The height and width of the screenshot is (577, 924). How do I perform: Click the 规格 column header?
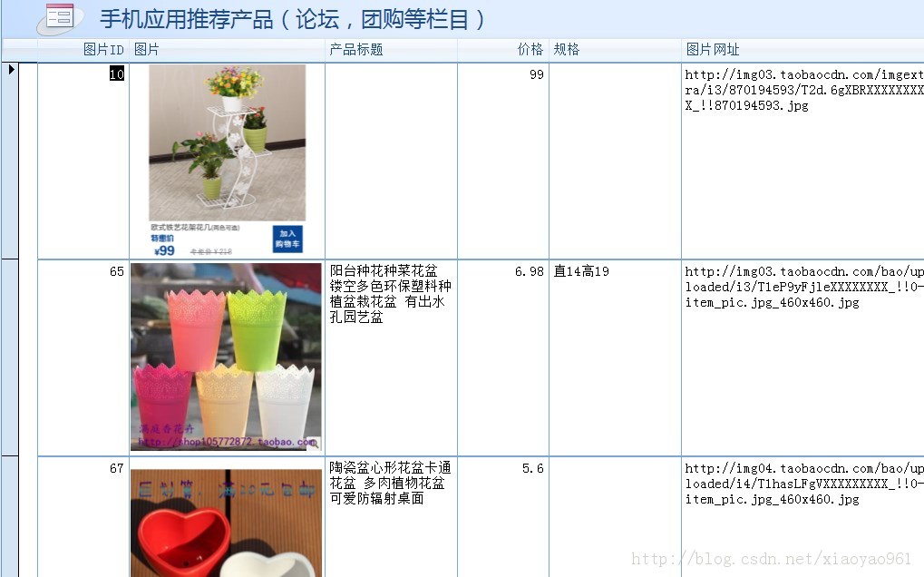(x=567, y=50)
